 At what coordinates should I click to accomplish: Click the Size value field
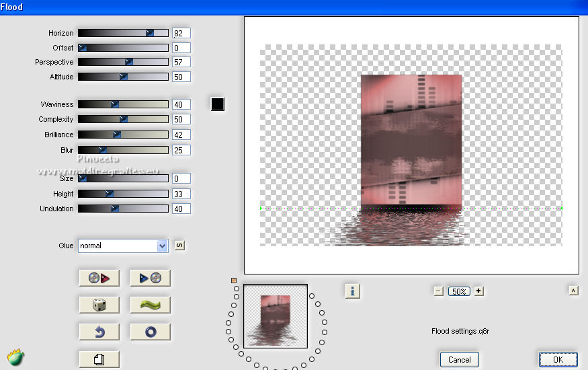181,179
